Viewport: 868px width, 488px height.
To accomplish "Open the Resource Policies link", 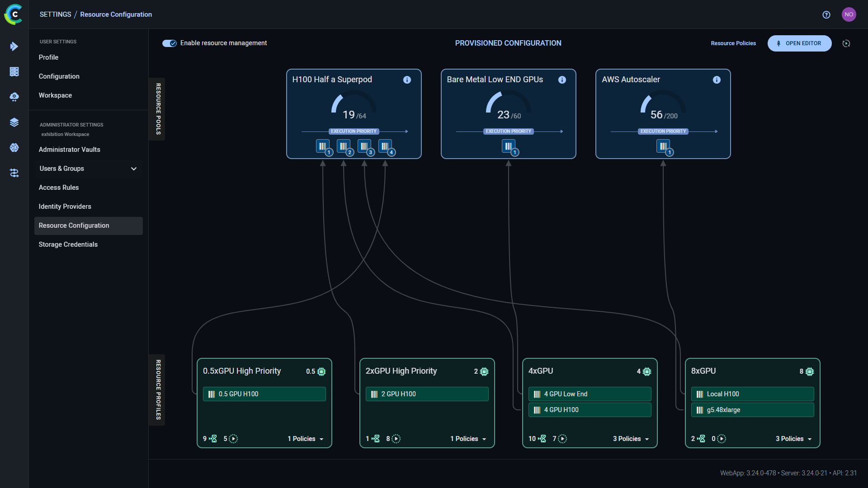I will point(733,43).
